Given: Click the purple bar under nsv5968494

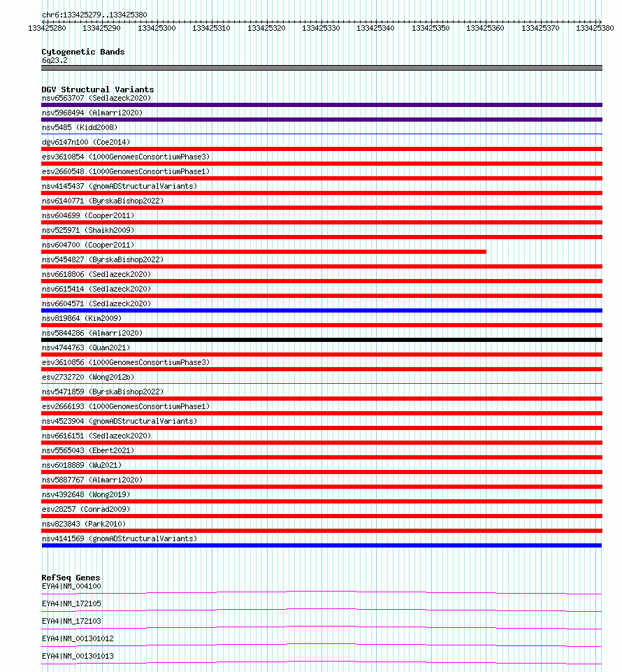Looking at the screenshot, I should [x=321, y=120].
